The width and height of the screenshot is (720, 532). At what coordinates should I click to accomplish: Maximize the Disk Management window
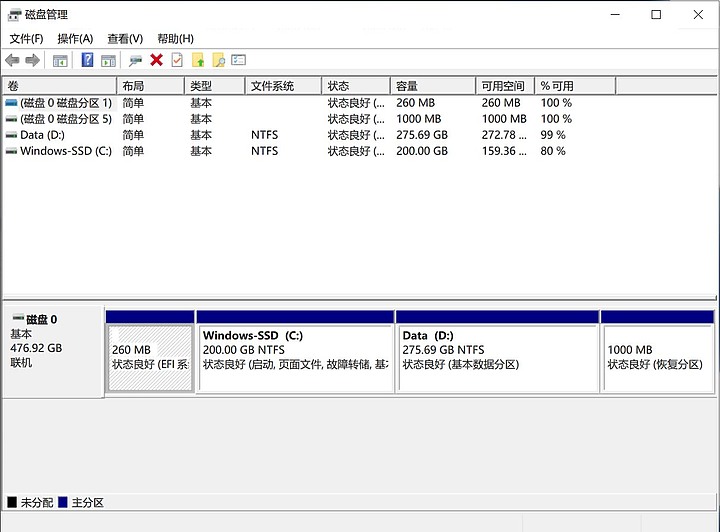[656, 15]
